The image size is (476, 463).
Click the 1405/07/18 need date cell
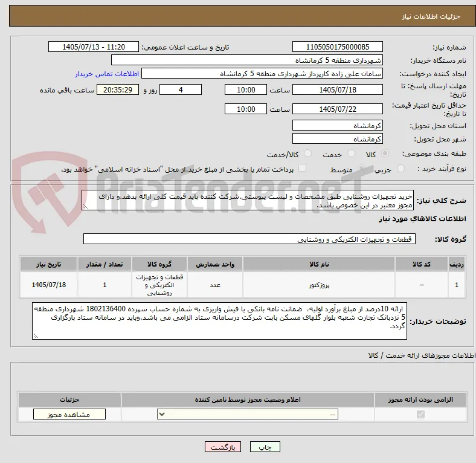[x=49, y=285]
